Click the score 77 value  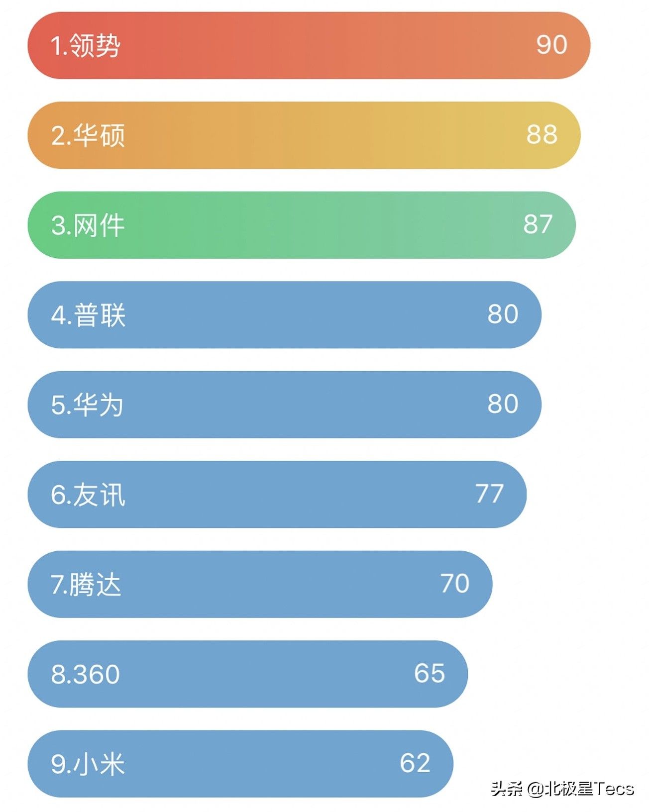click(x=489, y=494)
